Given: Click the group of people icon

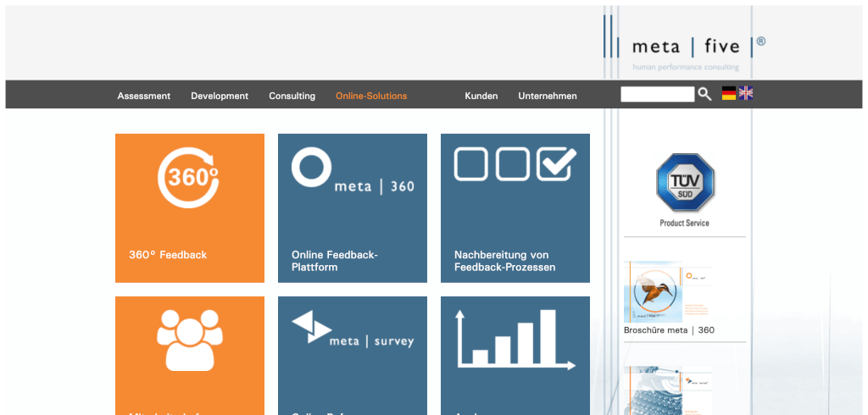Looking at the screenshot, I should [x=190, y=340].
